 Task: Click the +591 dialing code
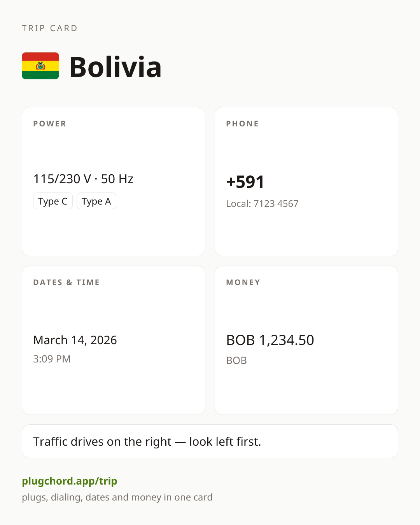pyautogui.click(x=245, y=182)
